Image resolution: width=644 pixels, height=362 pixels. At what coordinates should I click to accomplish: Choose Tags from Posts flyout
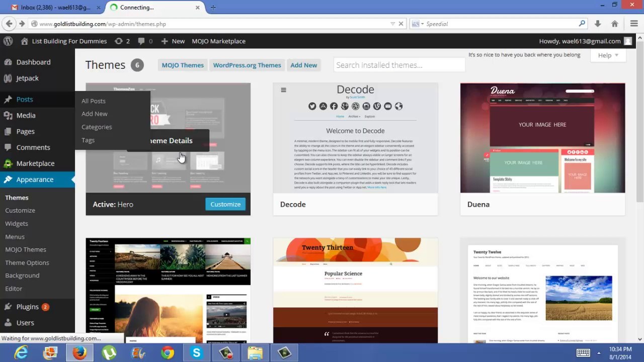click(x=88, y=140)
